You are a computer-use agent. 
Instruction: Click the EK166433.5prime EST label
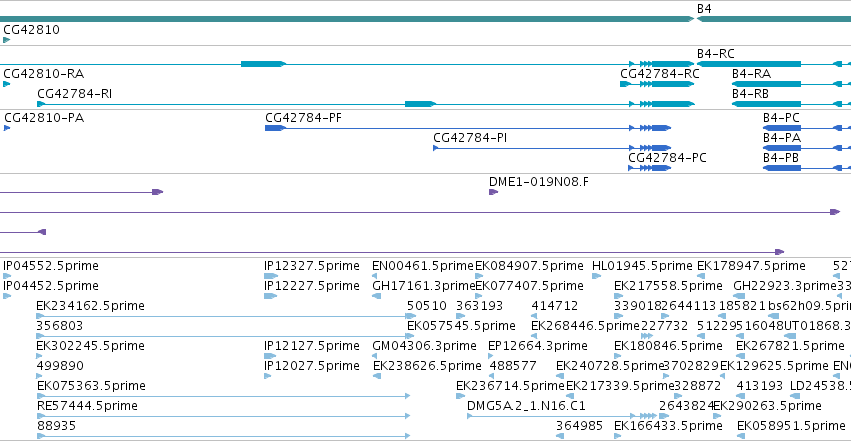[x=668, y=426]
